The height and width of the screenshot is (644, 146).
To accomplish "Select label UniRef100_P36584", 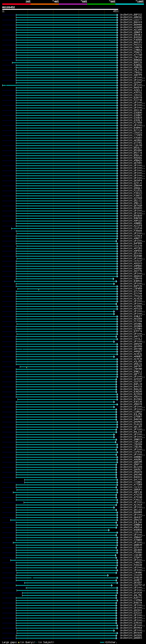I will tap(131, 40).
